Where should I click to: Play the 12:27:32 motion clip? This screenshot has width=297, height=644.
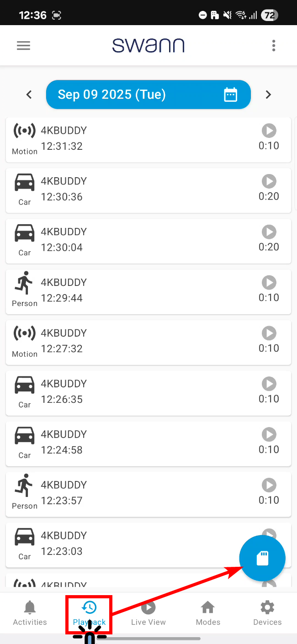(x=269, y=334)
